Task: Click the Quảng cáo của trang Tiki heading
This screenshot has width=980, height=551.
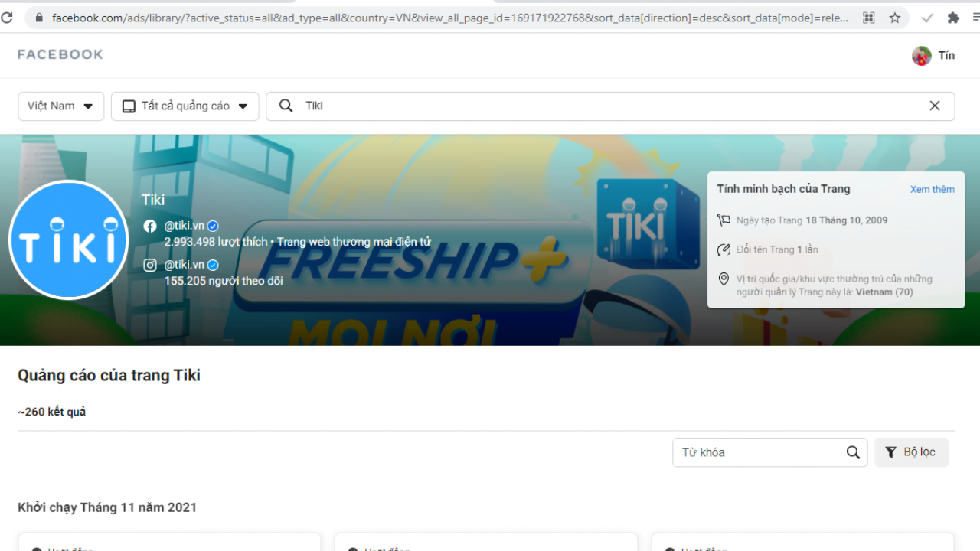Action: coord(109,375)
